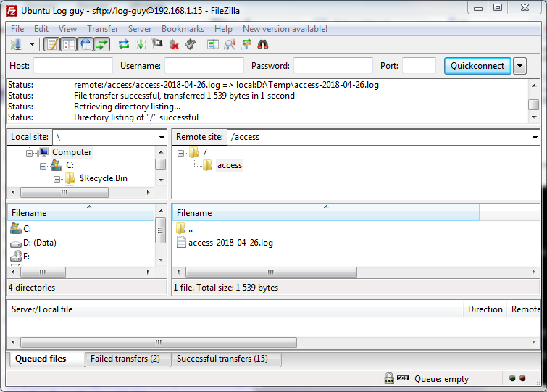The image size is (547, 392).
Task: Toggle transfer queue display
Action: [x=102, y=45]
